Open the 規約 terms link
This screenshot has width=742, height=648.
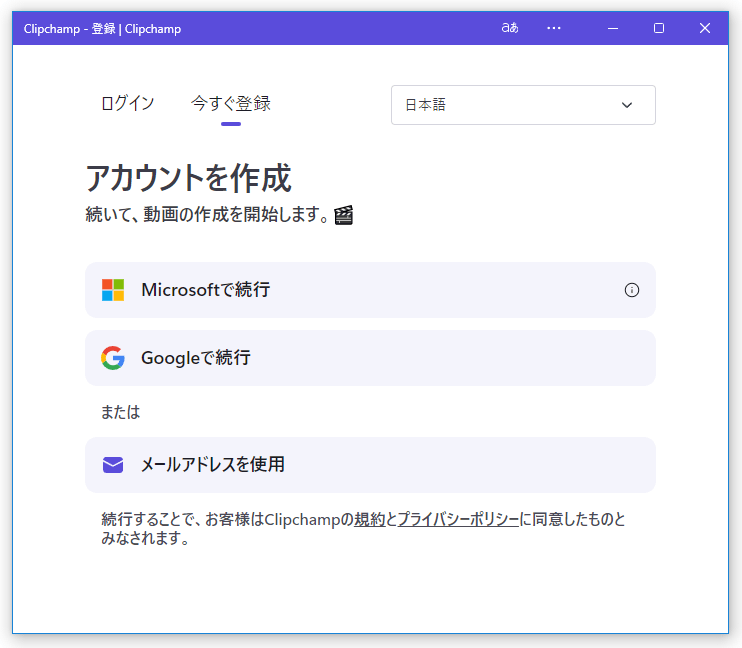(x=370, y=520)
